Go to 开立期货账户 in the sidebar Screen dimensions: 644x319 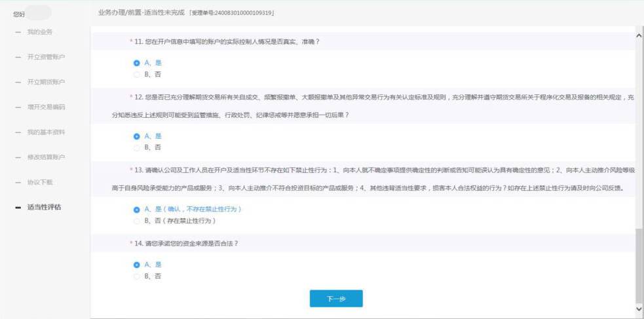point(46,82)
